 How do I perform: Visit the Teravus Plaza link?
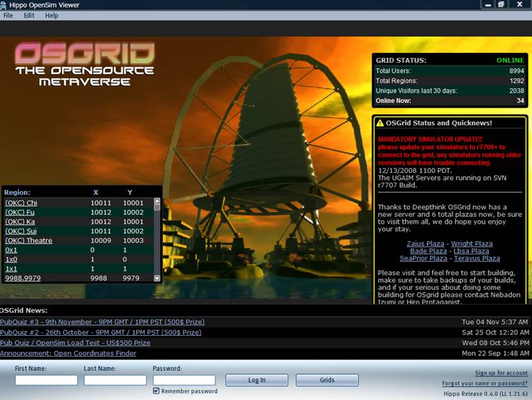477,259
